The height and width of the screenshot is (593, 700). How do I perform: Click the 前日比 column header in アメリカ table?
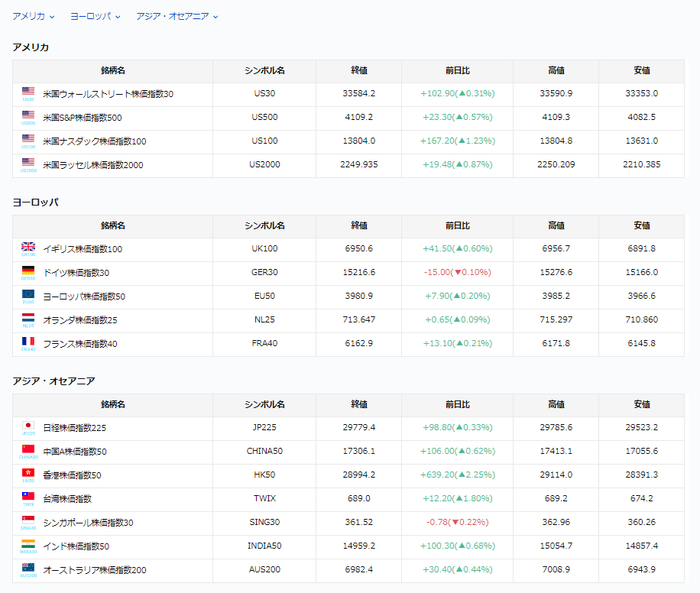click(457, 70)
